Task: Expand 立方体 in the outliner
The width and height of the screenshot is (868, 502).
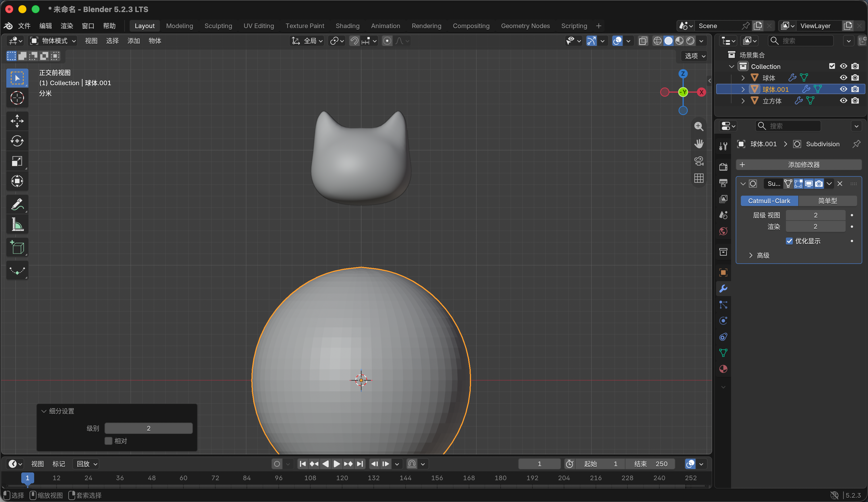Action: coord(743,101)
